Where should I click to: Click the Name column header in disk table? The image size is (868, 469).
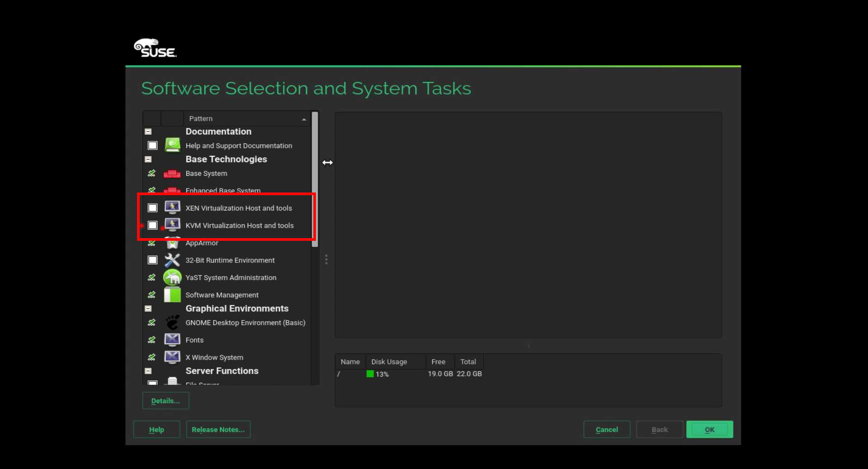click(x=350, y=361)
